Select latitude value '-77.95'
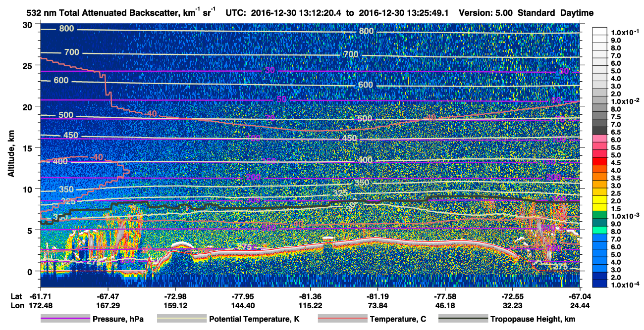The image size is (644, 330). point(243,297)
